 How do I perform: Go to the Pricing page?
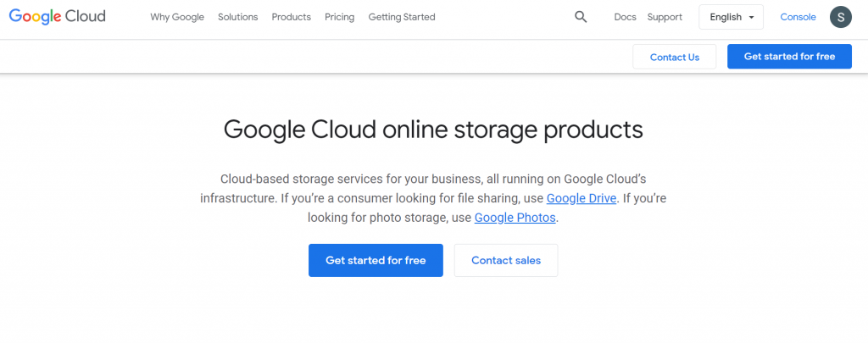pyautogui.click(x=339, y=17)
